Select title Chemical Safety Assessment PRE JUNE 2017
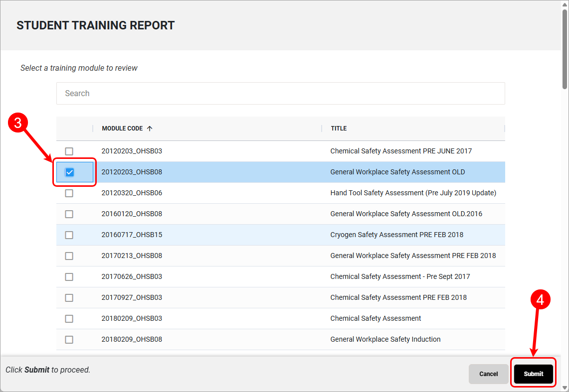This screenshot has height=392, width=569. tap(401, 151)
